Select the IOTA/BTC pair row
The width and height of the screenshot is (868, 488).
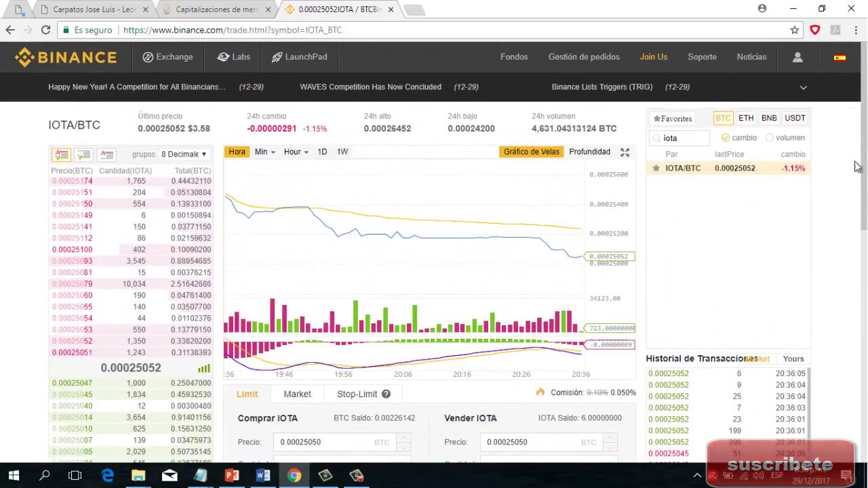tap(728, 168)
